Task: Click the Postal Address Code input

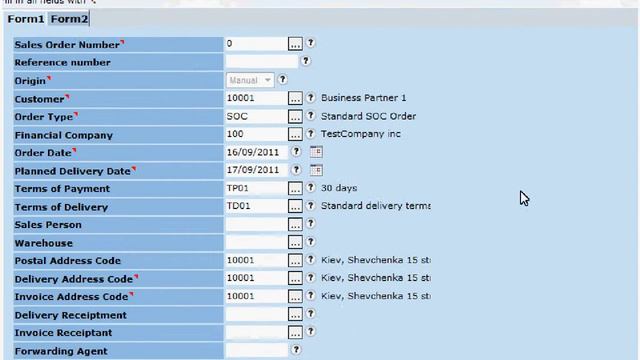Action: coord(256,260)
